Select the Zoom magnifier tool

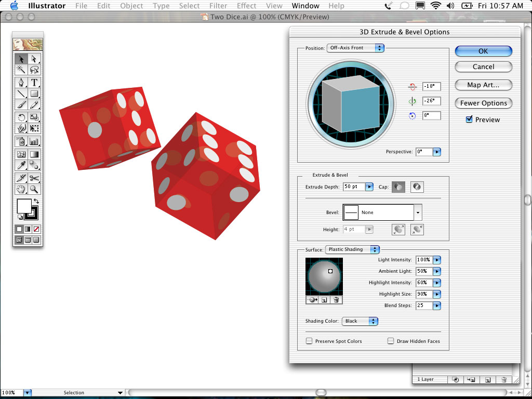click(x=34, y=190)
